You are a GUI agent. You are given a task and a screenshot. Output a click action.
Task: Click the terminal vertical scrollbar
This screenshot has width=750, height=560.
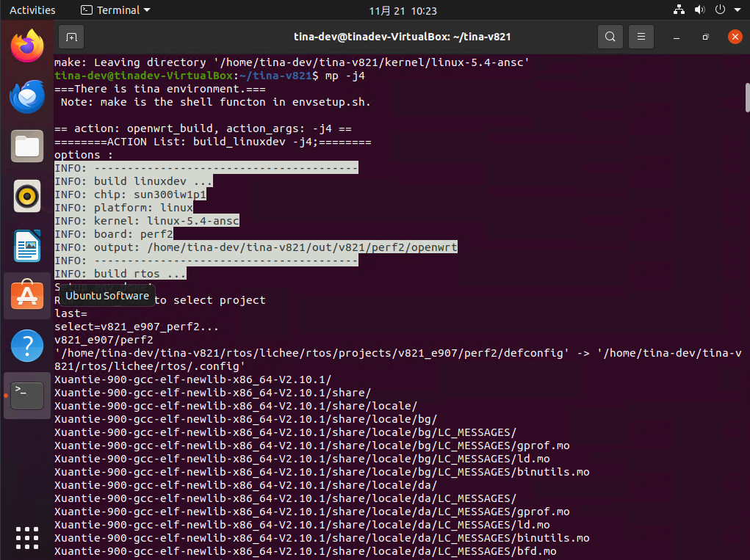coord(747,95)
